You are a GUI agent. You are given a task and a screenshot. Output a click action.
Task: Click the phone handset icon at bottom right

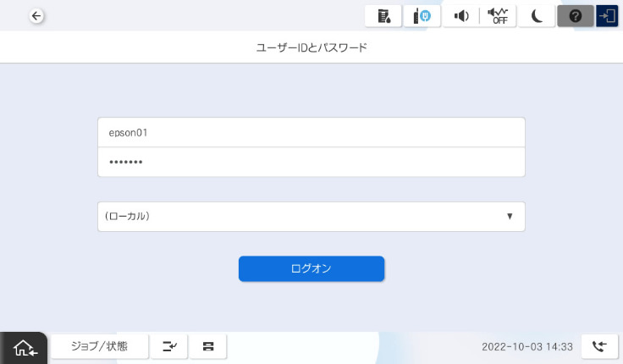(x=599, y=346)
